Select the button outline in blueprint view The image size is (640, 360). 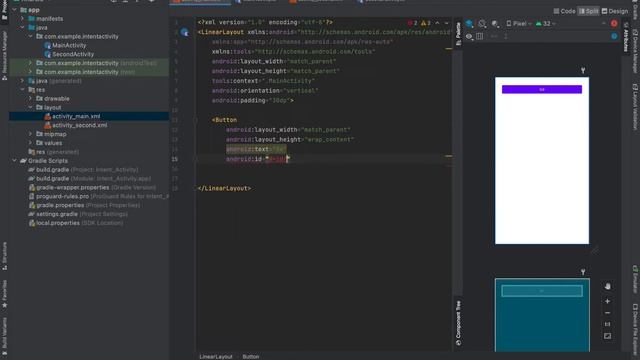[x=542, y=291]
